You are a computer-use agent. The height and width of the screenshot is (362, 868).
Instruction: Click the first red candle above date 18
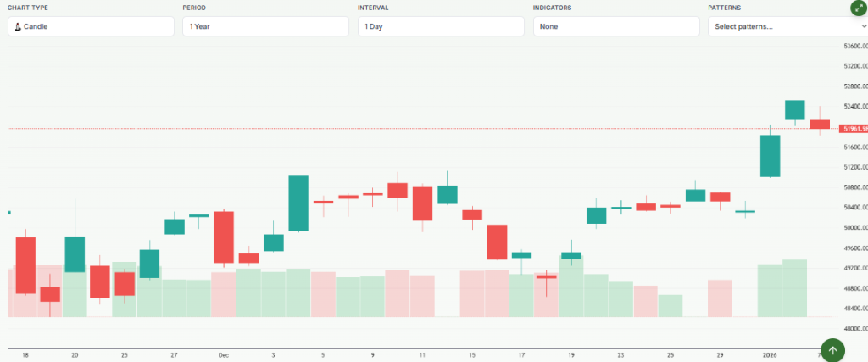pyautogui.click(x=25, y=265)
